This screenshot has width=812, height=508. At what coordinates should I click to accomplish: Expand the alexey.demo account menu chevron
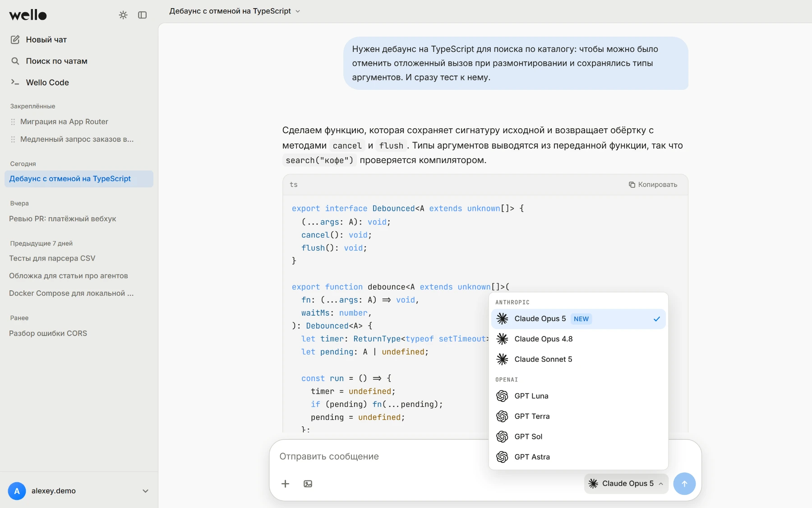145,491
